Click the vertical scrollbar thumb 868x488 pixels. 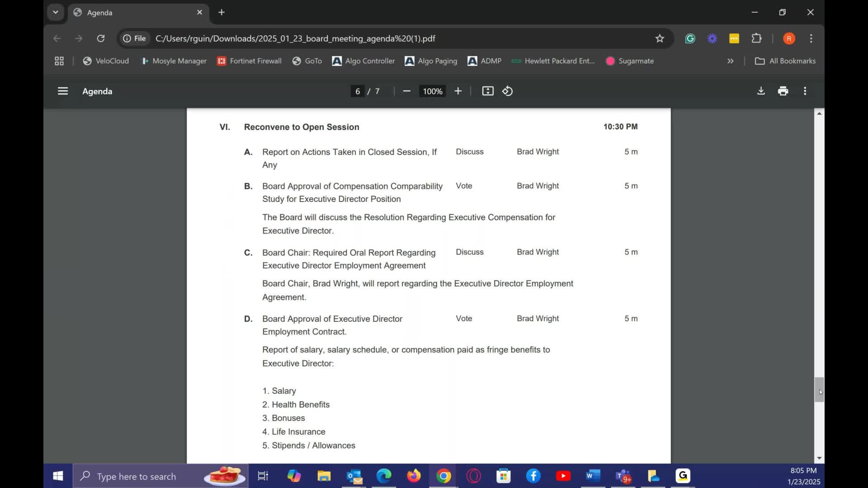pyautogui.click(x=819, y=389)
